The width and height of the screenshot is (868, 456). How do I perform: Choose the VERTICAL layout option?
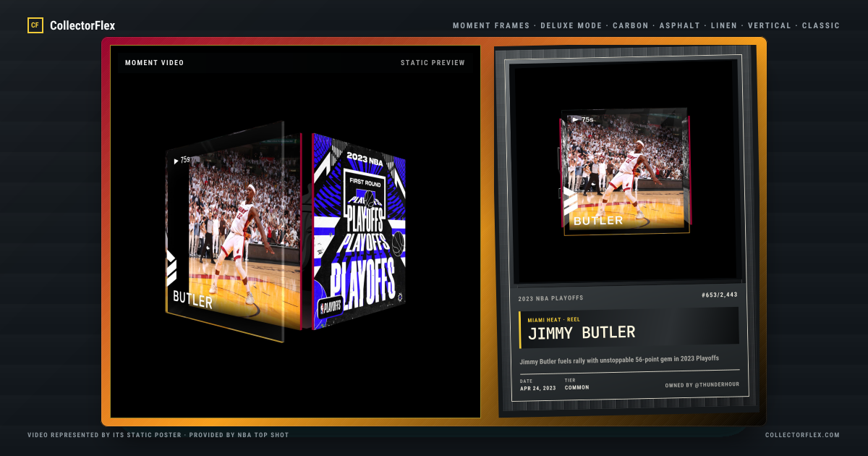(770, 25)
